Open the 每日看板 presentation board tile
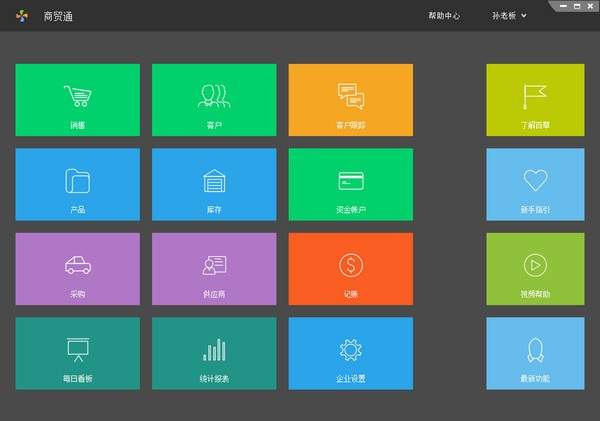600x421 pixels. pyautogui.click(x=78, y=353)
